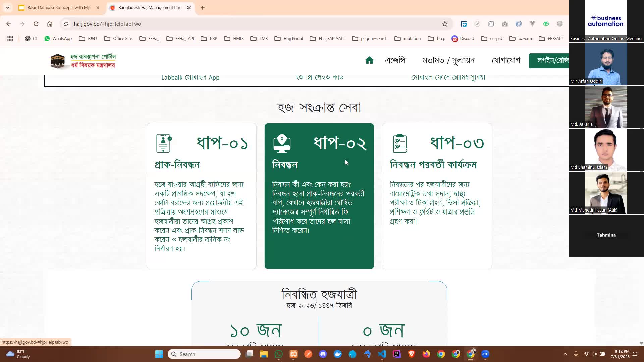Expand the E-Hajj bookmark folder
This screenshot has width=644, height=362.
149,39
